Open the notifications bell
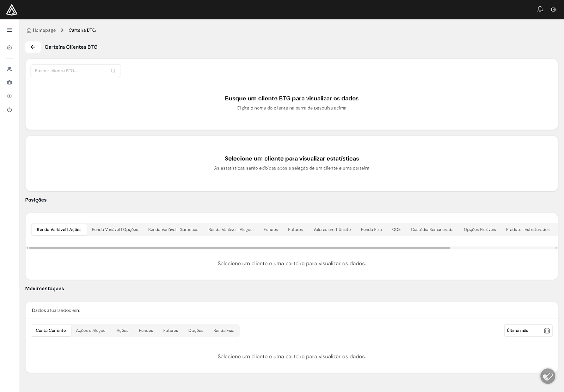This screenshot has width=564, height=392. (540, 10)
